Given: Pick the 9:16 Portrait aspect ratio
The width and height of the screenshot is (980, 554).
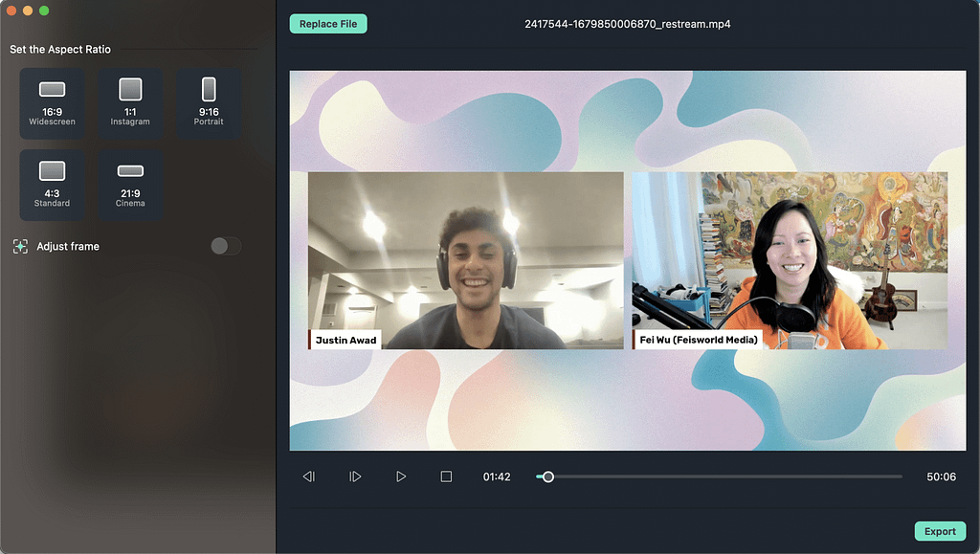Looking at the screenshot, I should click(209, 103).
